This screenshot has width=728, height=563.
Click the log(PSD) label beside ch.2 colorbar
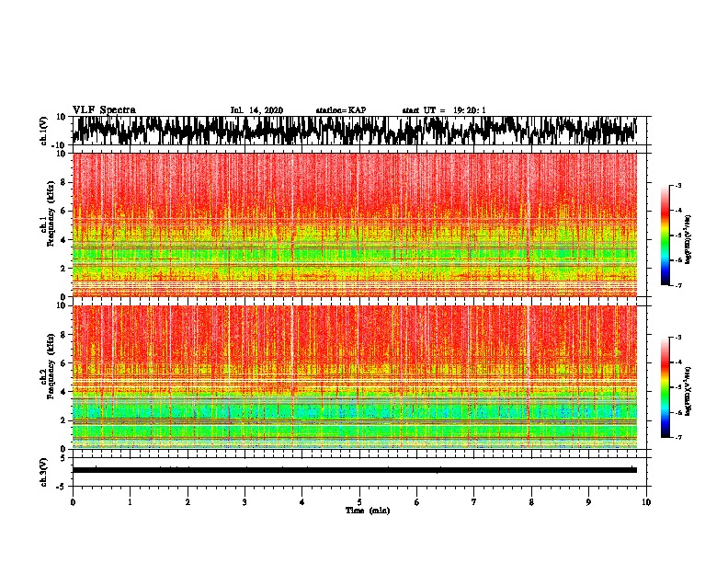point(688,391)
